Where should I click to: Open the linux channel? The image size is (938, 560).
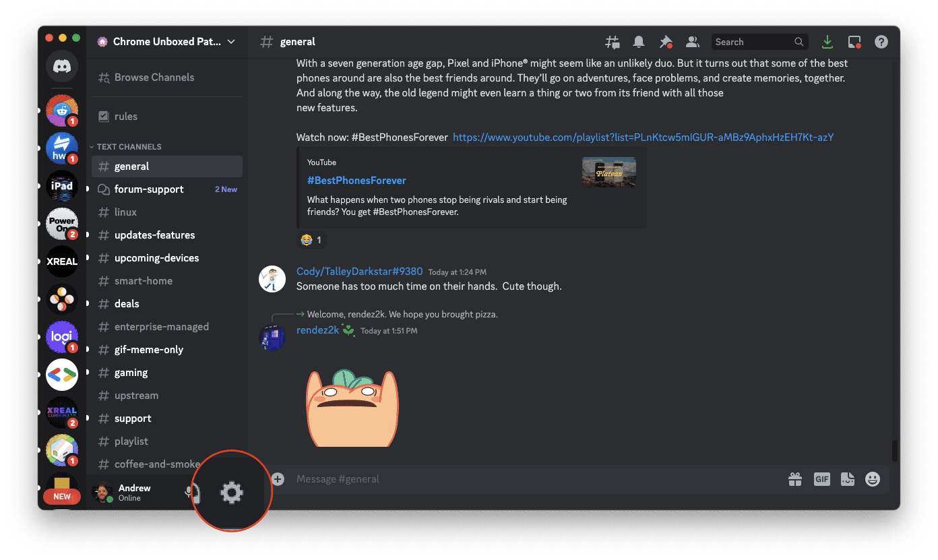(x=166, y=212)
